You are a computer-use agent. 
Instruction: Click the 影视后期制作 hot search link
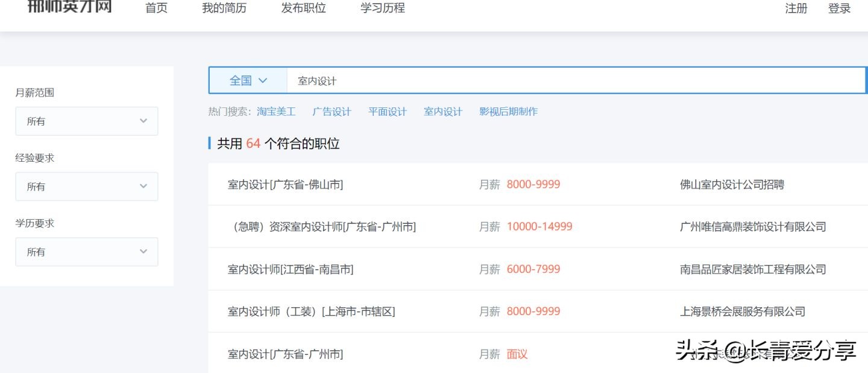[x=508, y=111]
